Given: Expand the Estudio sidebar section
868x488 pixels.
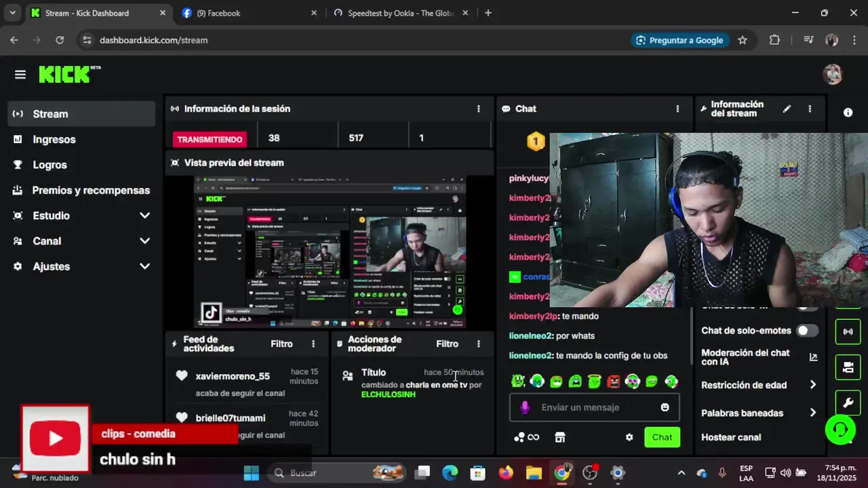Looking at the screenshot, I should tap(144, 216).
